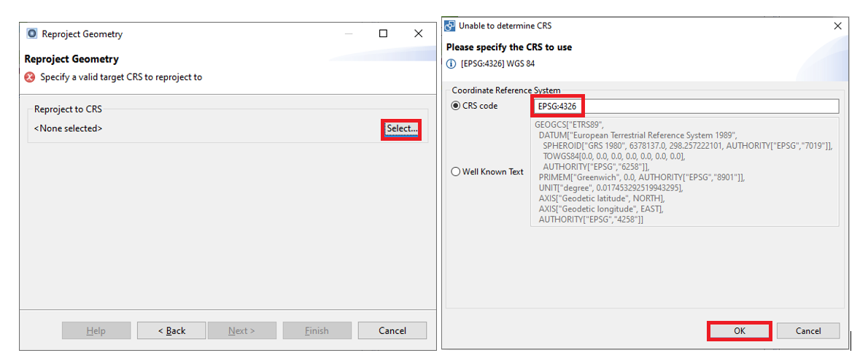Click the Reproject Geometry window title icon

point(32,34)
